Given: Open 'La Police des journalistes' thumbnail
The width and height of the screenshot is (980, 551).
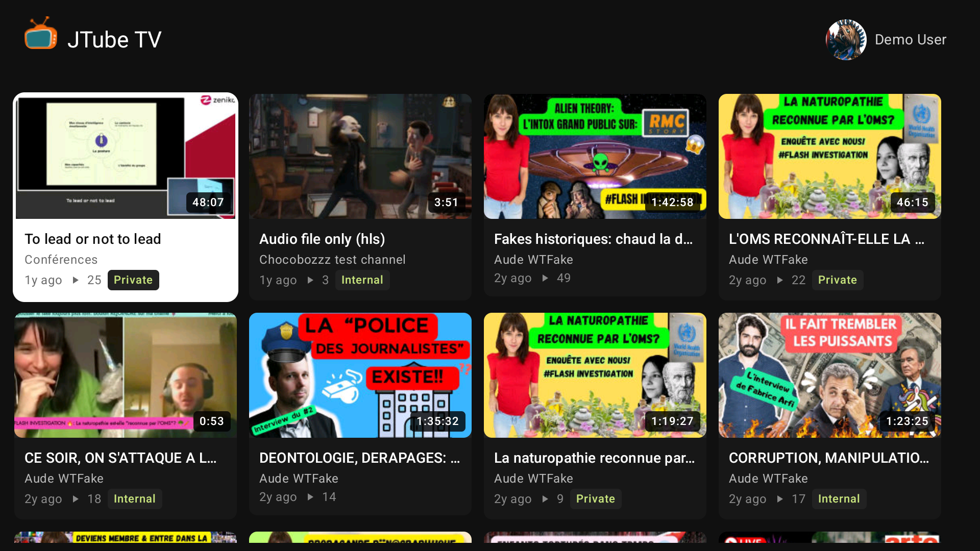Looking at the screenshot, I should pos(360,375).
